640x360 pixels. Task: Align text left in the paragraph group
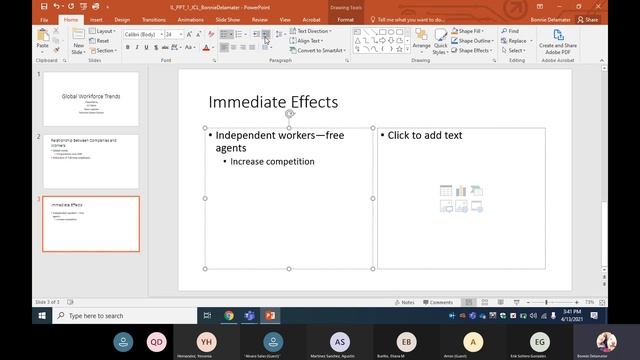(x=224, y=48)
